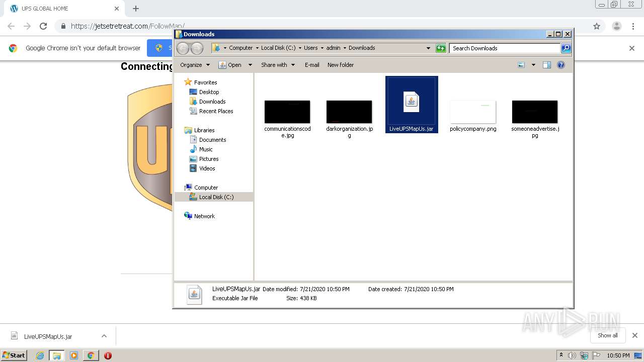644x362 pixels.
Task: Select Downloads under Favorites
Action: 207,102
